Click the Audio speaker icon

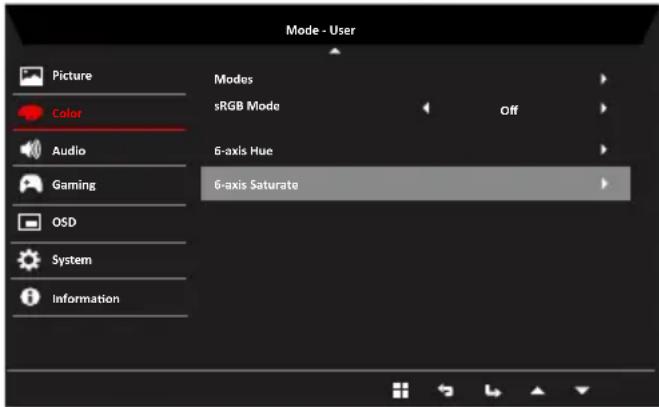pos(31,149)
